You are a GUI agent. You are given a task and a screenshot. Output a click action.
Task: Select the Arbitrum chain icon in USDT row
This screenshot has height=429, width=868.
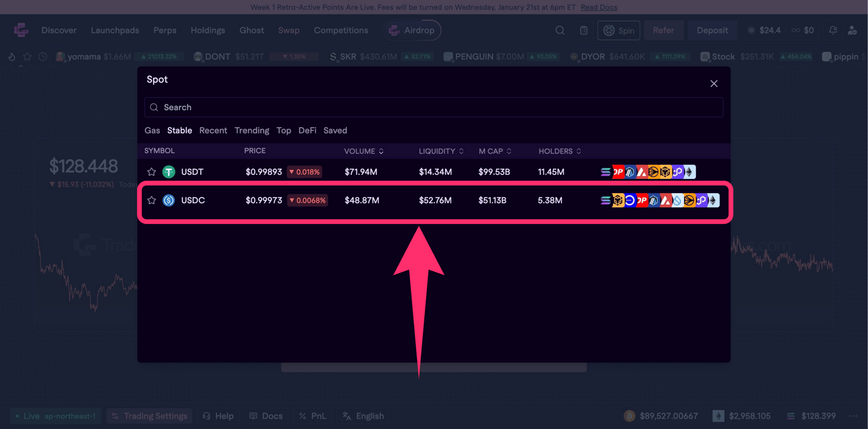coord(630,172)
